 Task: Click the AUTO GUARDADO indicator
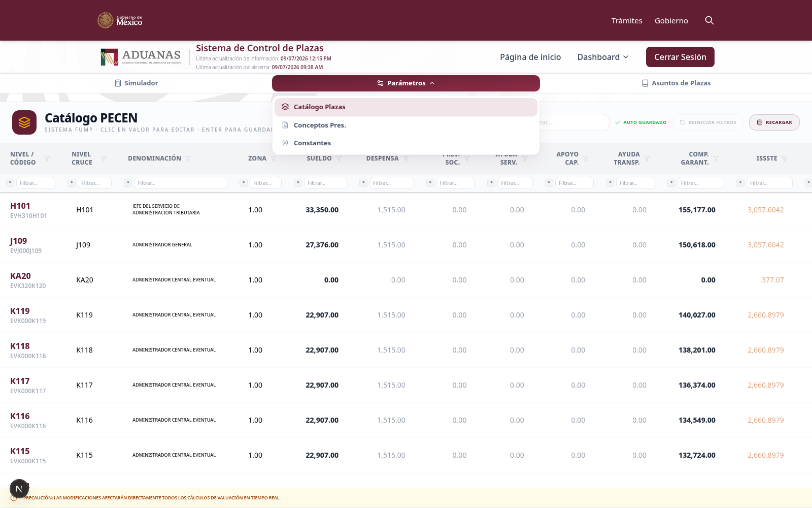640,122
